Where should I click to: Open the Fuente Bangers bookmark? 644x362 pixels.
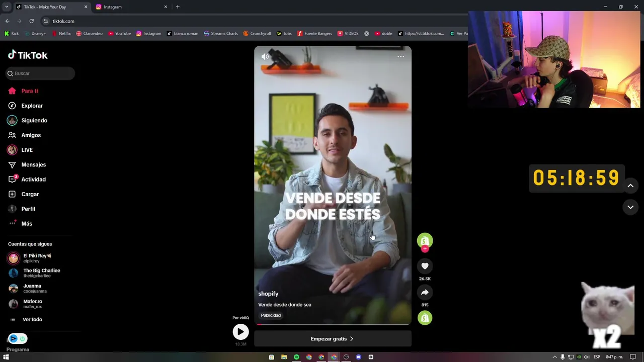coord(314,34)
